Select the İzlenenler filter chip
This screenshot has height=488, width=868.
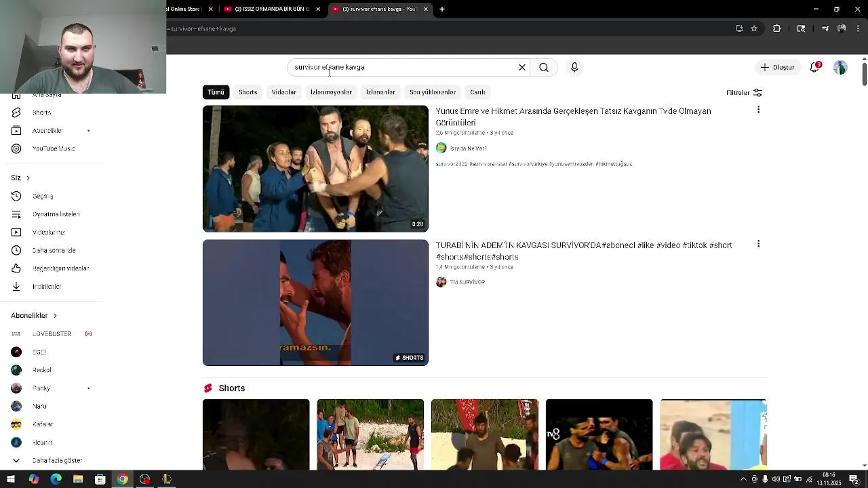pyautogui.click(x=380, y=92)
